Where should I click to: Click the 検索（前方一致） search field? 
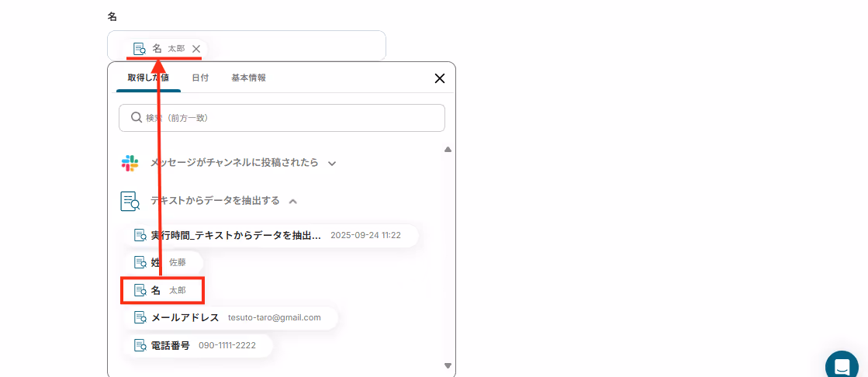[282, 118]
